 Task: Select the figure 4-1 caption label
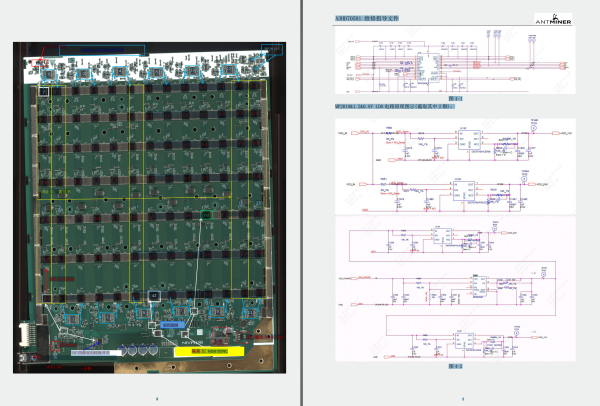pos(456,101)
